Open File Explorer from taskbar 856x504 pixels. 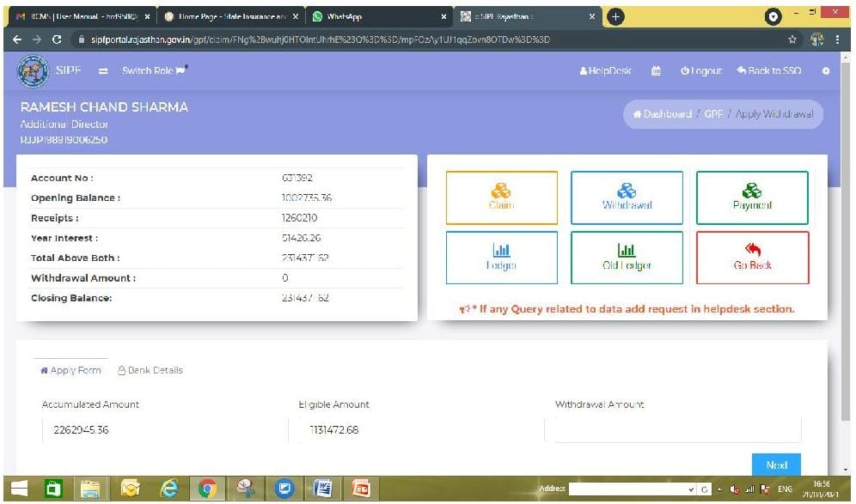tap(90, 489)
